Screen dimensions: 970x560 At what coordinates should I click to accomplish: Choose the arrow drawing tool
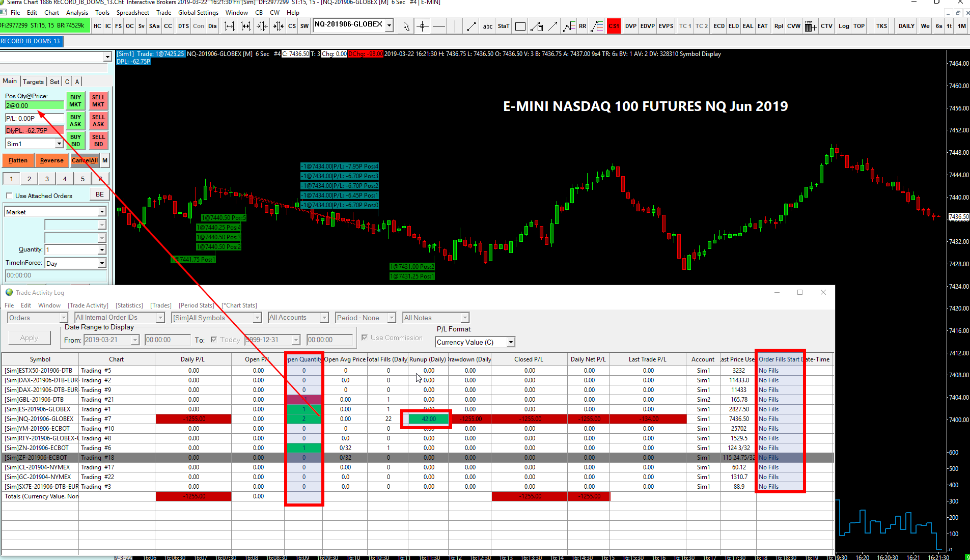[x=553, y=26]
